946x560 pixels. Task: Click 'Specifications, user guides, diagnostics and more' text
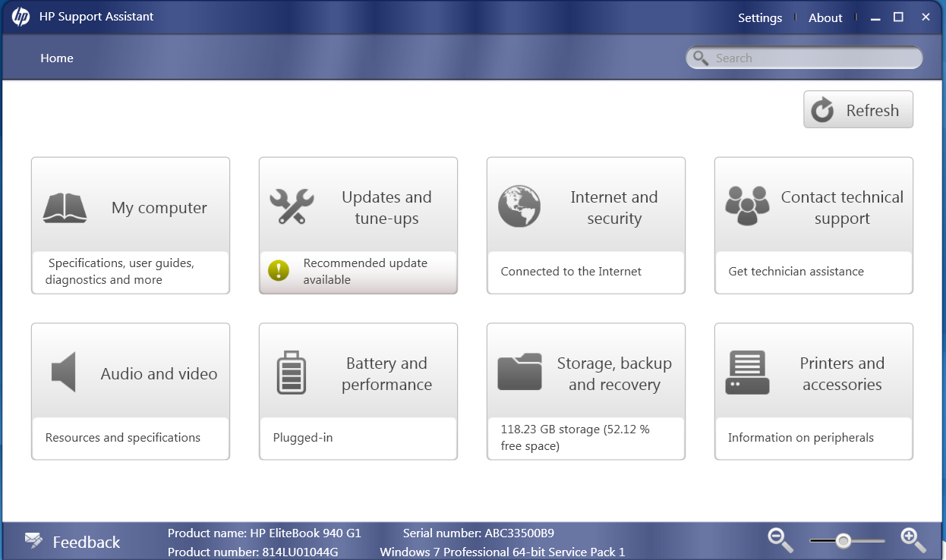[120, 272]
